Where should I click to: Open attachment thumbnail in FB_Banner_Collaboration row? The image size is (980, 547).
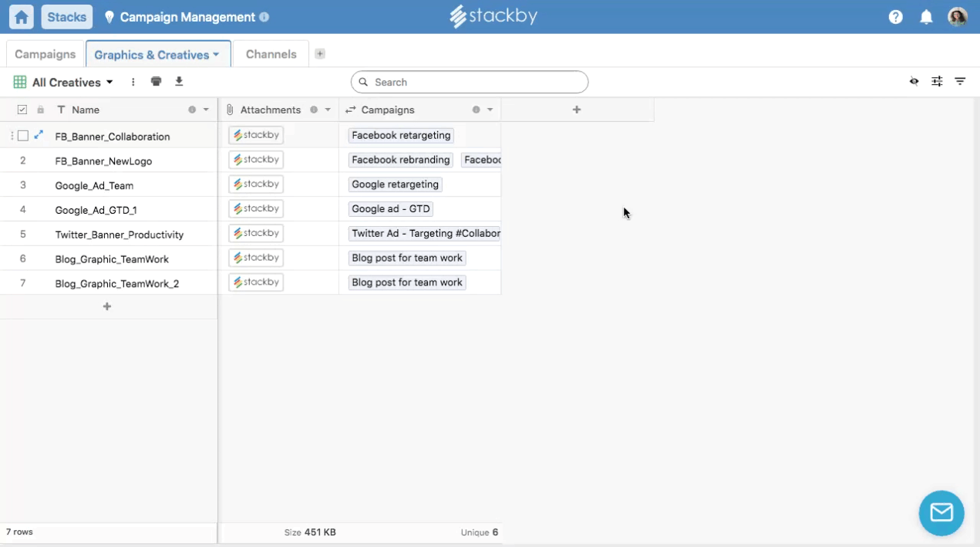point(256,135)
